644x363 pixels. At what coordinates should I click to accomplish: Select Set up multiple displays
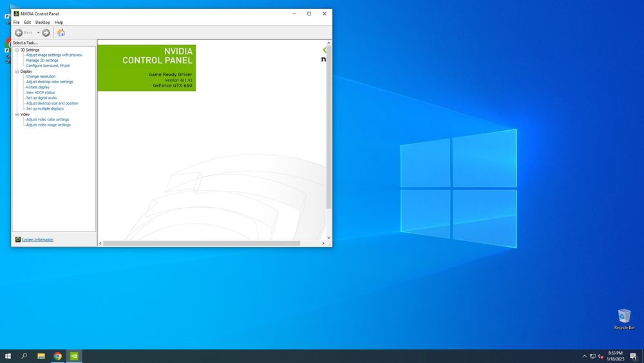pyautogui.click(x=45, y=108)
